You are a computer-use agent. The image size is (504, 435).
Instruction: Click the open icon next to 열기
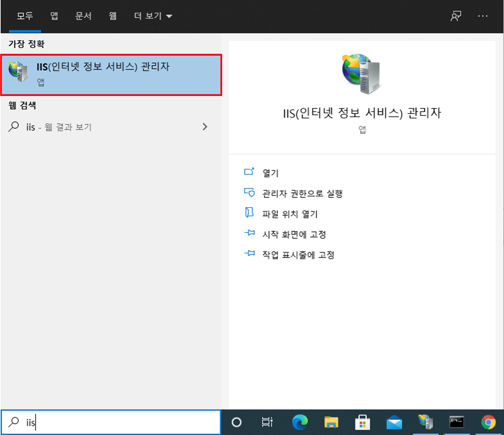pyautogui.click(x=249, y=171)
